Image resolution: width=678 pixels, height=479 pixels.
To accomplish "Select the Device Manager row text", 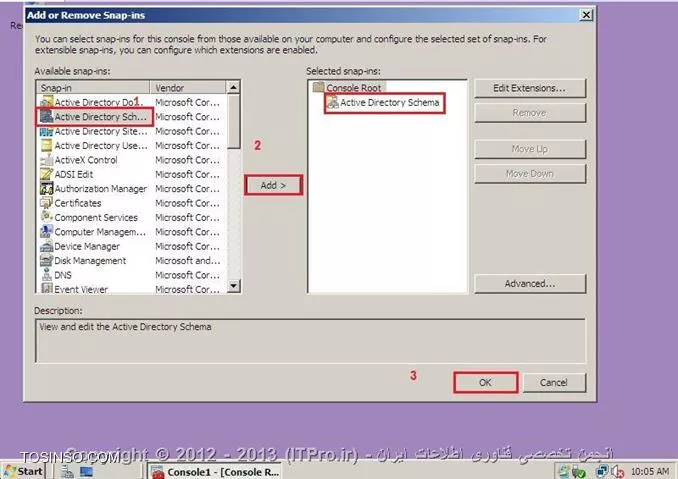I will [87, 246].
